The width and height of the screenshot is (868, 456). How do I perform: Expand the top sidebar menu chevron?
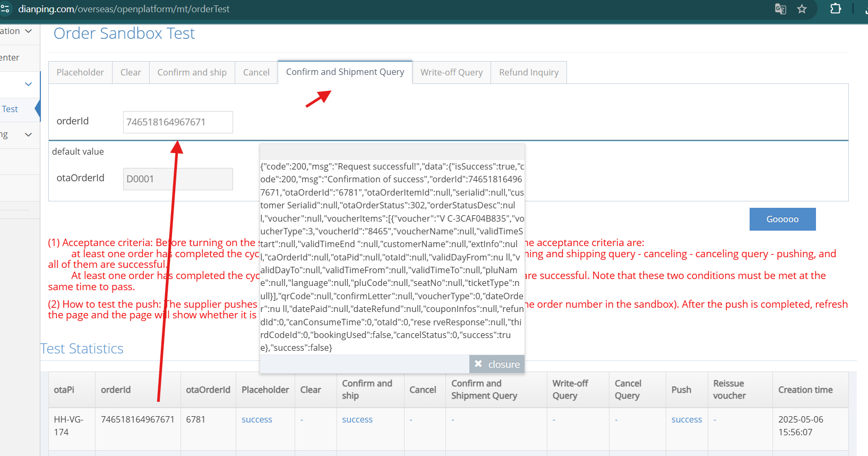[29, 31]
